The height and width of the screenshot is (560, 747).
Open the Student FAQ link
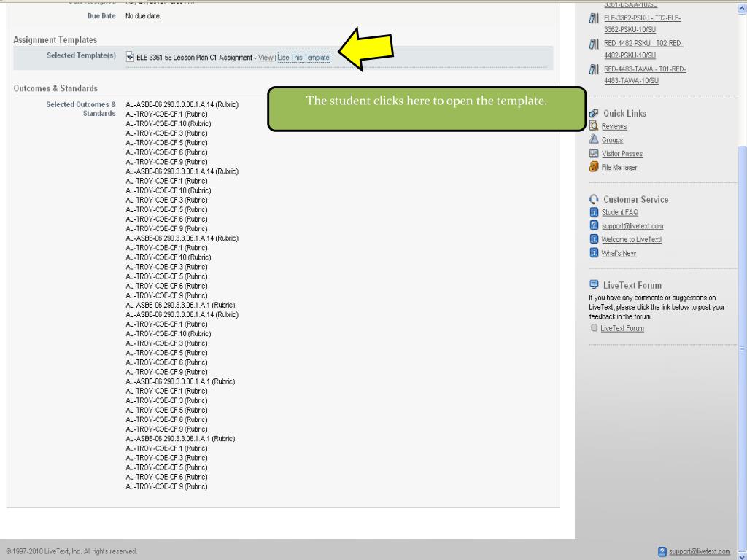coord(620,212)
